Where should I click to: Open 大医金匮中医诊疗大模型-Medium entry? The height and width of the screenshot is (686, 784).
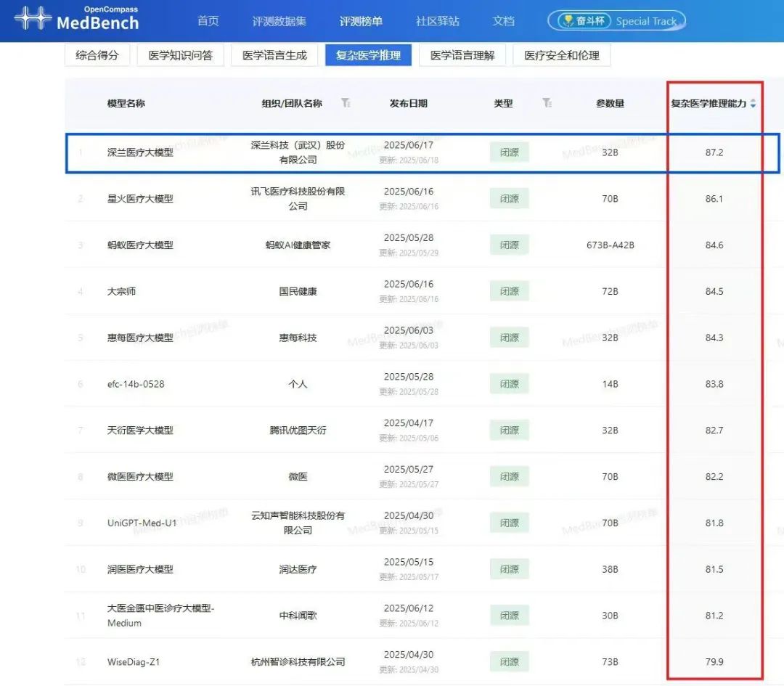point(160,616)
